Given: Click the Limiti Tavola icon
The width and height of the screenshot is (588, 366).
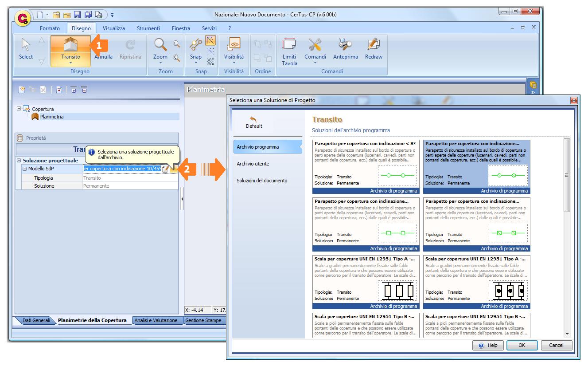Looking at the screenshot, I should (x=289, y=45).
